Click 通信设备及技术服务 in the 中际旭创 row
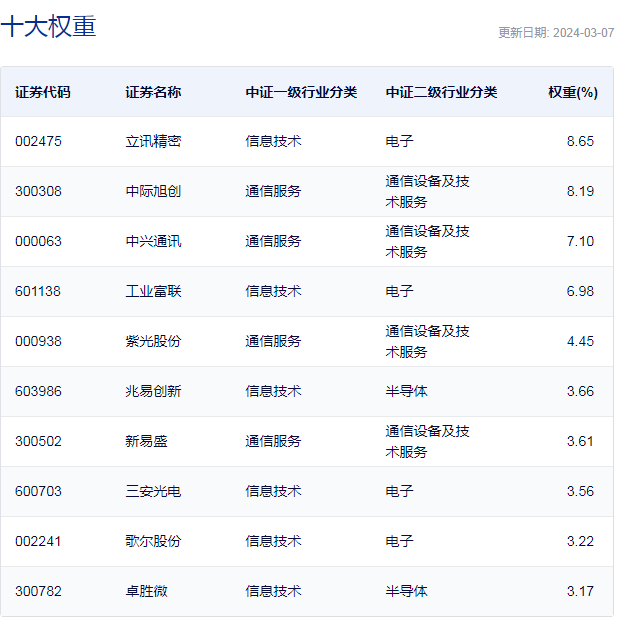 coord(427,191)
